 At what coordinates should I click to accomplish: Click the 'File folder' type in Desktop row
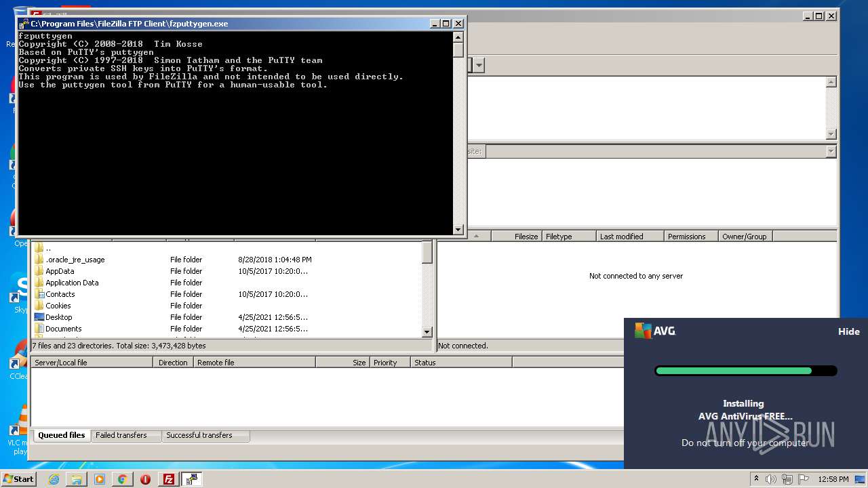(186, 317)
